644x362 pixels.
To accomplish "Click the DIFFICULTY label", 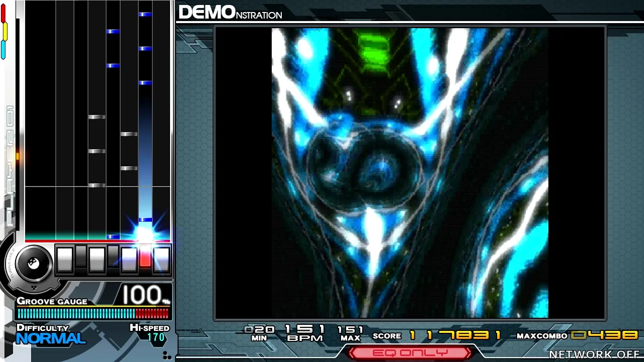I will (x=43, y=328).
